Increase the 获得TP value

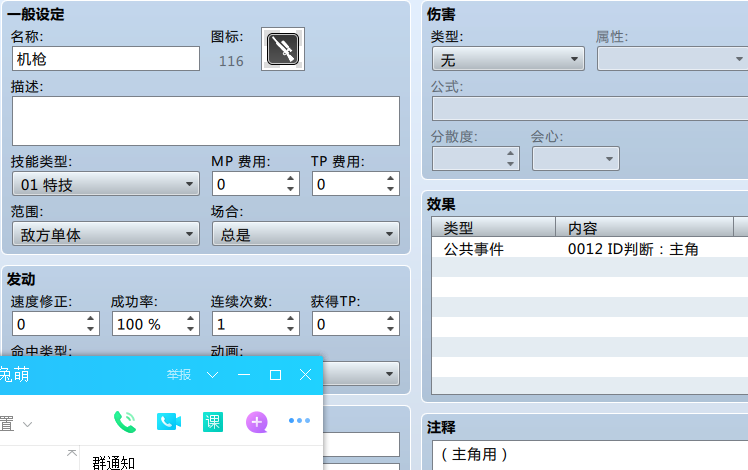[x=390, y=318]
